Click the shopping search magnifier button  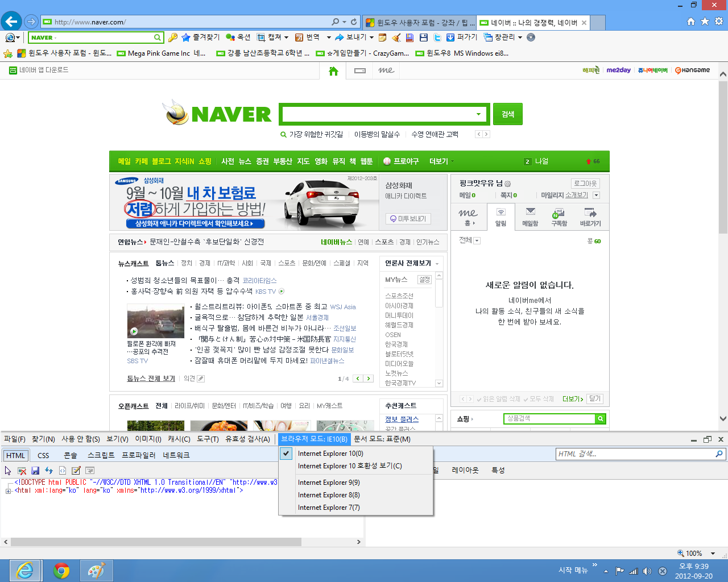600,419
